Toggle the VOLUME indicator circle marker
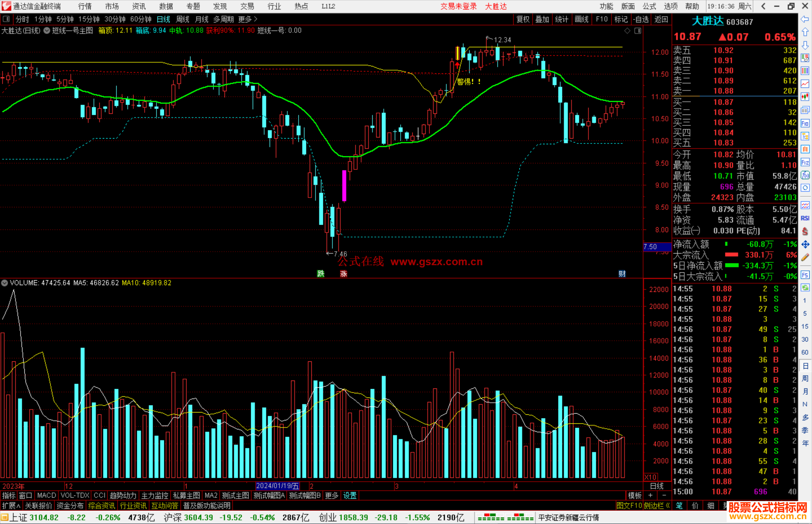The height and width of the screenshot is (524, 812). pos(5,283)
